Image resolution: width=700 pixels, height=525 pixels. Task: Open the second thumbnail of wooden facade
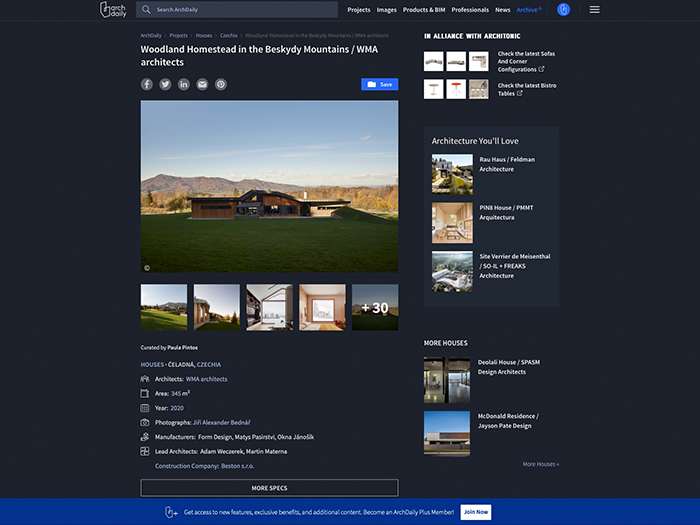[x=217, y=307]
